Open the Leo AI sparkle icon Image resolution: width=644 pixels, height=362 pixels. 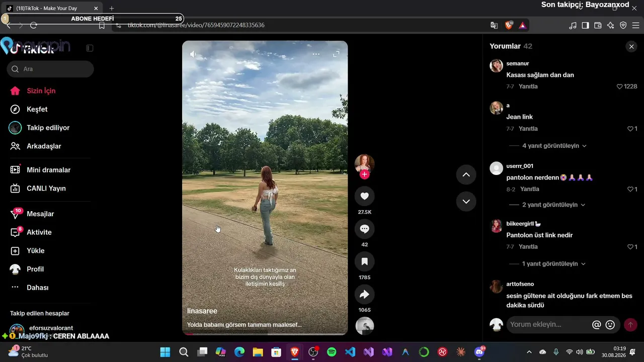click(610, 25)
